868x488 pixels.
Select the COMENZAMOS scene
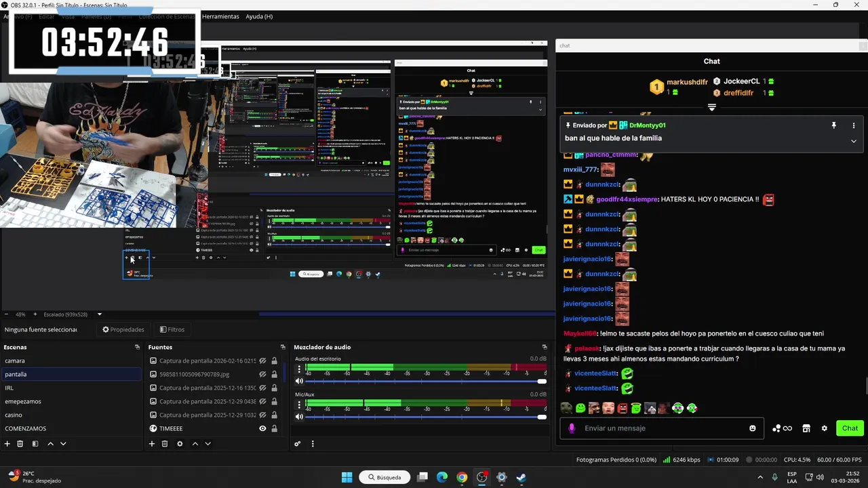coord(71,428)
